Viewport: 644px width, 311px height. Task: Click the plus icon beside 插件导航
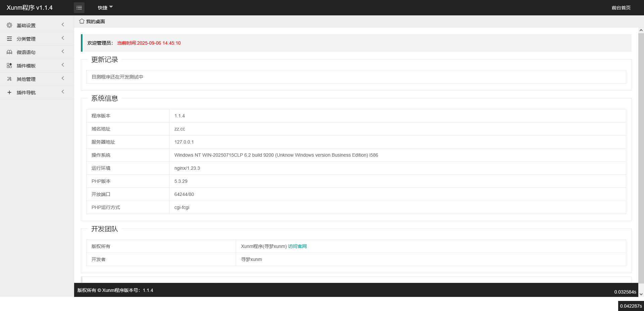coord(9,92)
